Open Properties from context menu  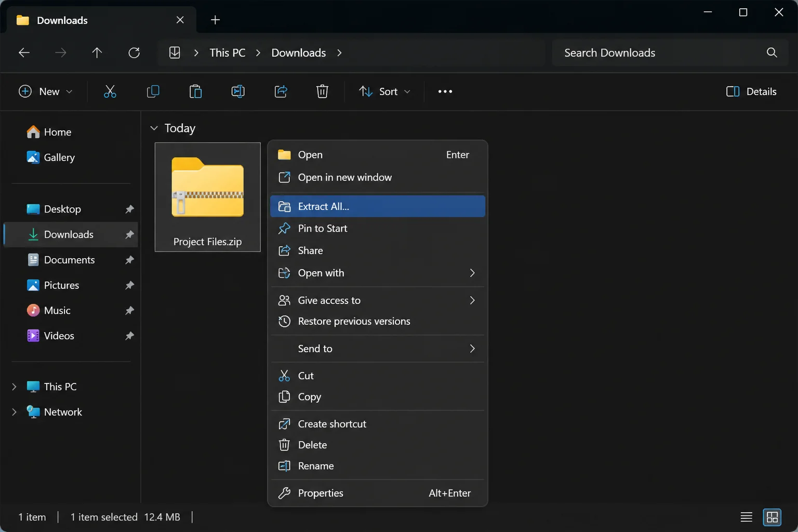(x=378, y=493)
